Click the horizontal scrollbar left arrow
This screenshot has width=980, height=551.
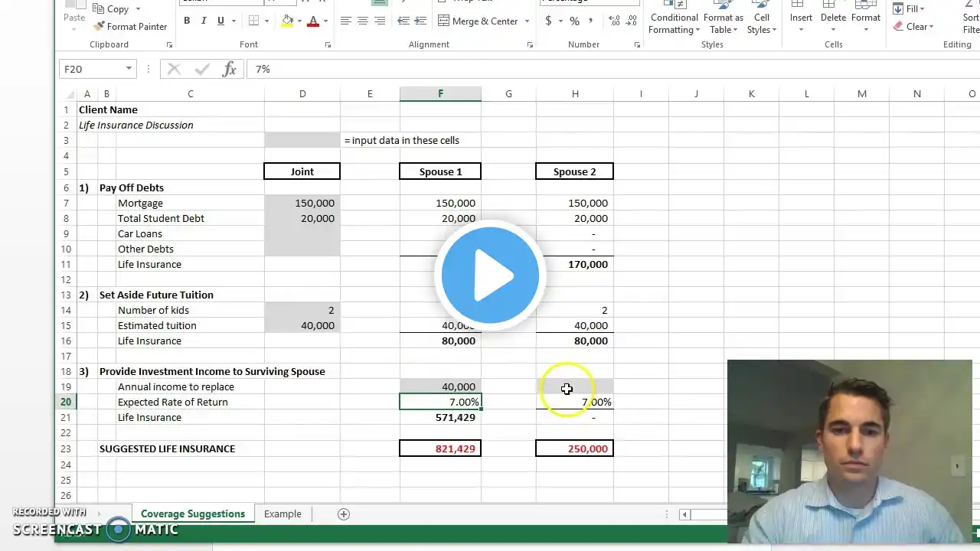[684, 514]
